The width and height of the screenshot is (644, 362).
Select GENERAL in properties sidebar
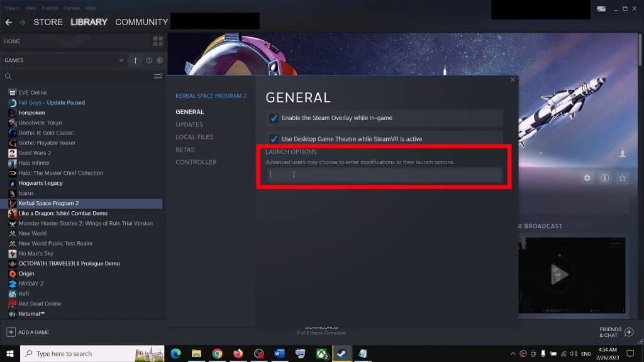(x=190, y=112)
